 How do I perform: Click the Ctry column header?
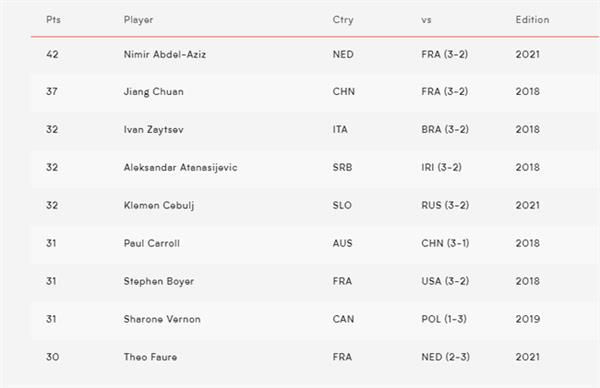[x=343, y=20]
